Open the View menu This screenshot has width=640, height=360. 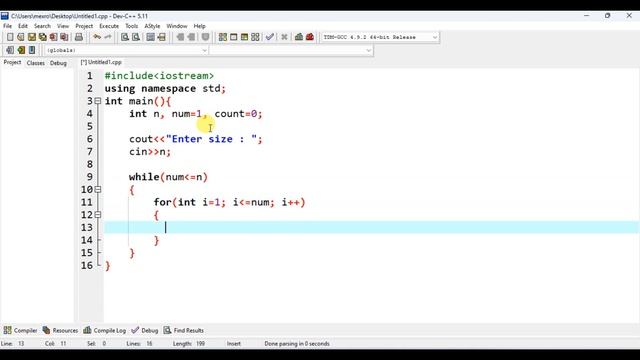(x=63, y=26)
